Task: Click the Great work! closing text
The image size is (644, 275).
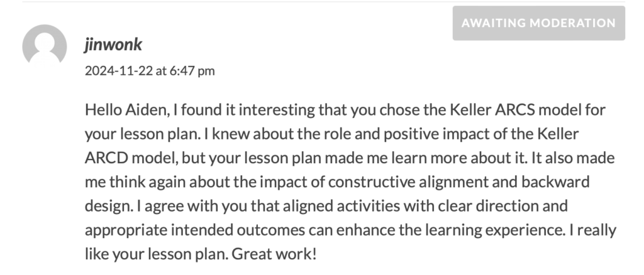Action: [274, 254]
